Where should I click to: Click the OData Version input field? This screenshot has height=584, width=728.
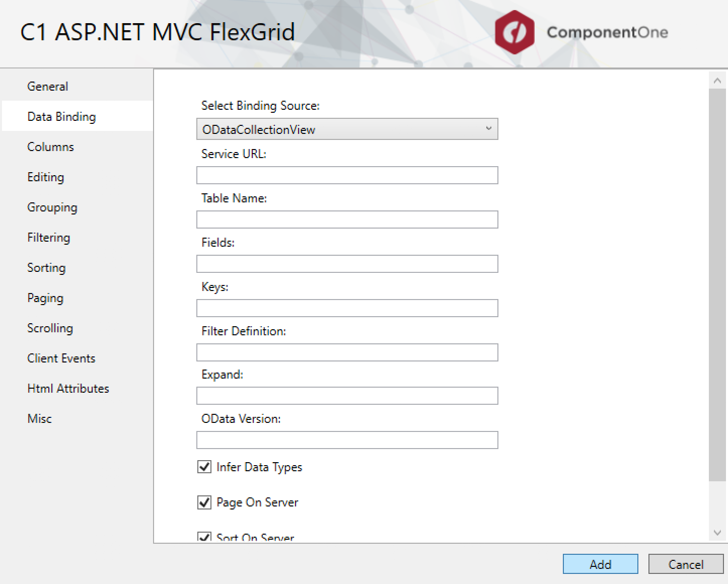[347, 440]
